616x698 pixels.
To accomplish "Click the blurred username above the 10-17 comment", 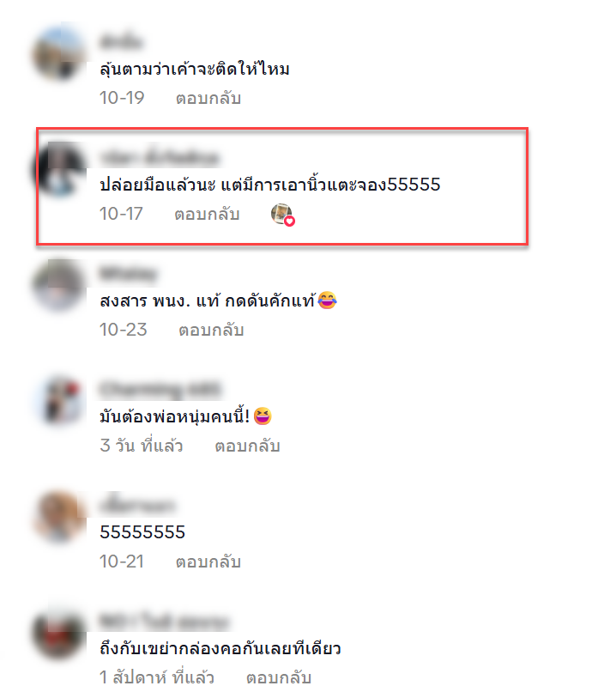I will tap(160, 157).
